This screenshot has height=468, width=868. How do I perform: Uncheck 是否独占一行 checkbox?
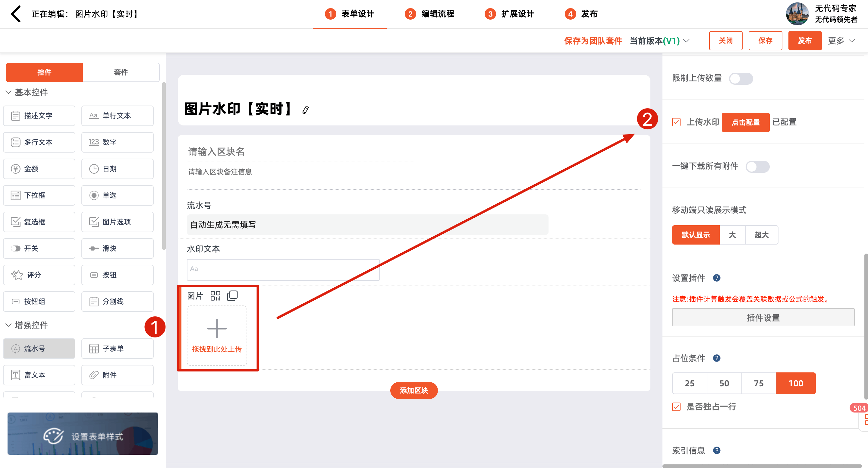(676, 406)
